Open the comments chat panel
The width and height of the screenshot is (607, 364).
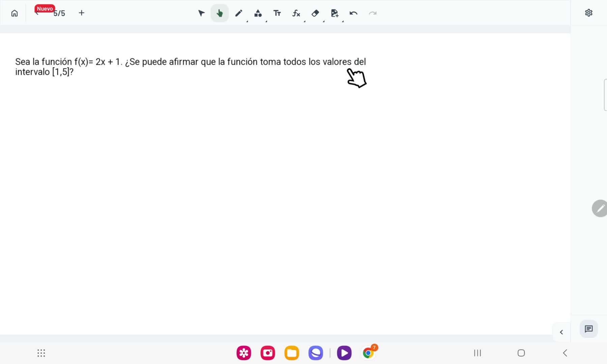(589, 329)
